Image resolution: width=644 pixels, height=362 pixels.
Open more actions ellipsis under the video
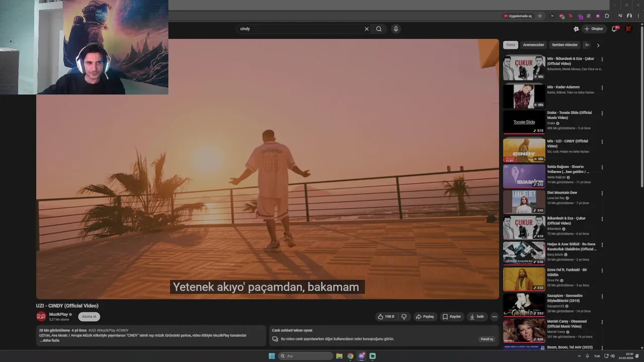point(495,317)
